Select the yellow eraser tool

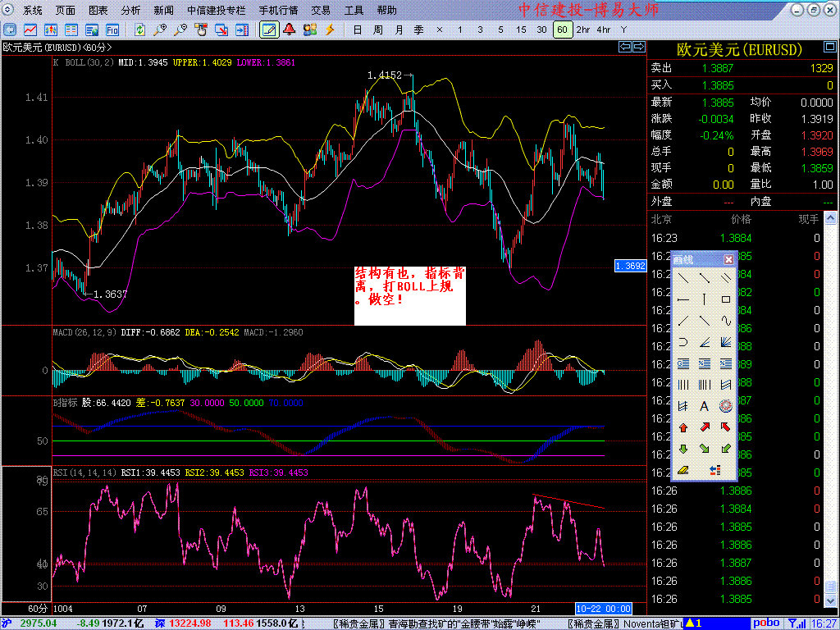(683, 470)
